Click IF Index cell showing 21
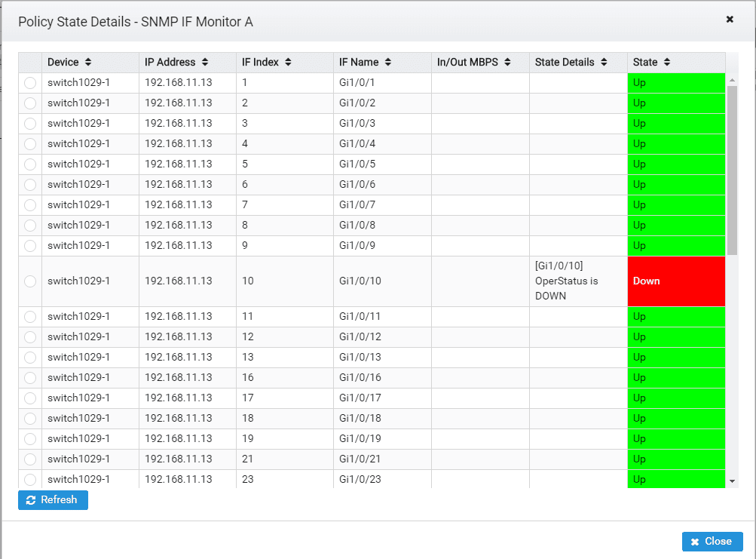756x559 pixels. coord(285,459)
